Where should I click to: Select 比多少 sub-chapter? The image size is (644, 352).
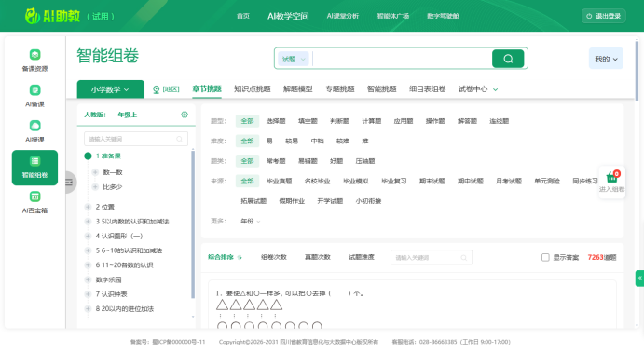[x=113, y=187]
